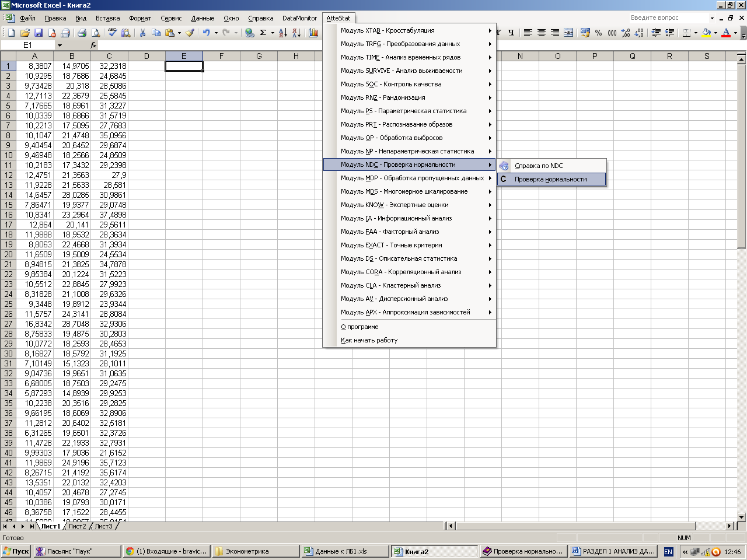Screen dimensions: 747x560
Task: Select Проверка нормальности submenu item
Action: point(551,179)
